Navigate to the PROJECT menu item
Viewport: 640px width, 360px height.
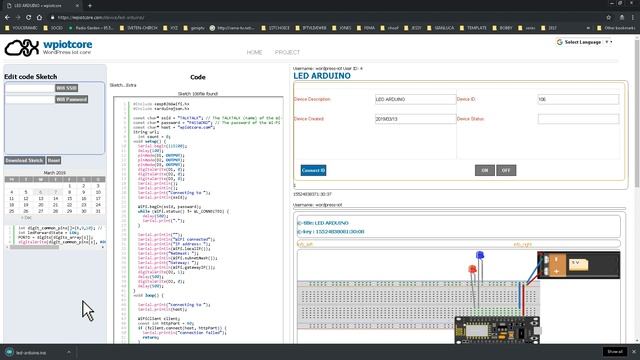(287, 52)
